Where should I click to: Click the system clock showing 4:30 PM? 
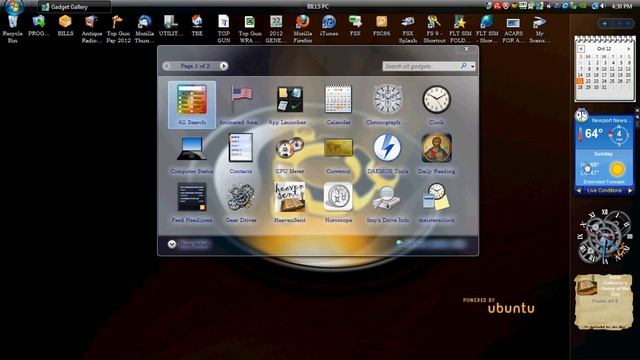click(x=622, y=6)
